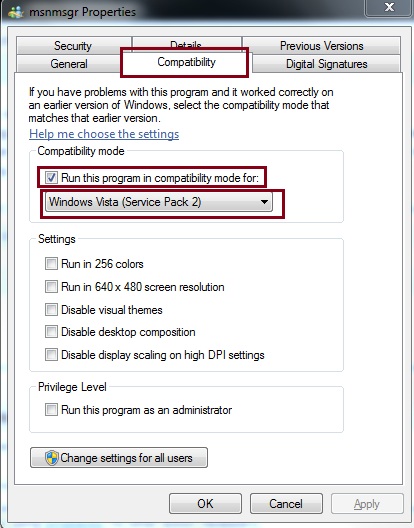The height and width of the screenshot is (528, 414).
Task: Check Disable display scaling on high DPI settings
Action: [x=51, y=355]
